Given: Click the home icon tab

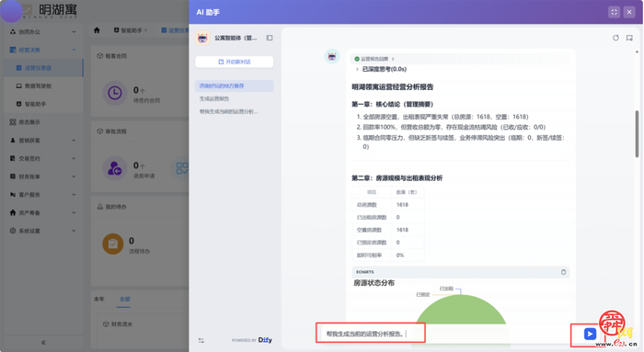Looking at the screenshot, I should point(97,30).
